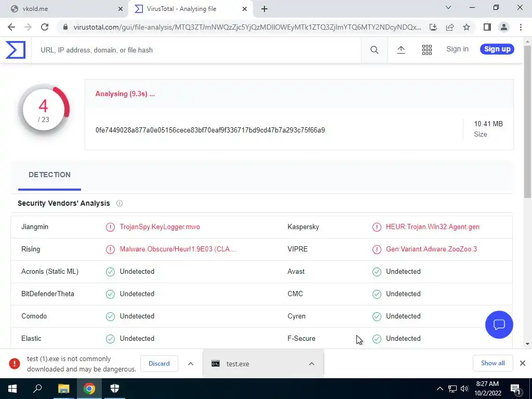Go back in browser history

(x=11, y=27)
